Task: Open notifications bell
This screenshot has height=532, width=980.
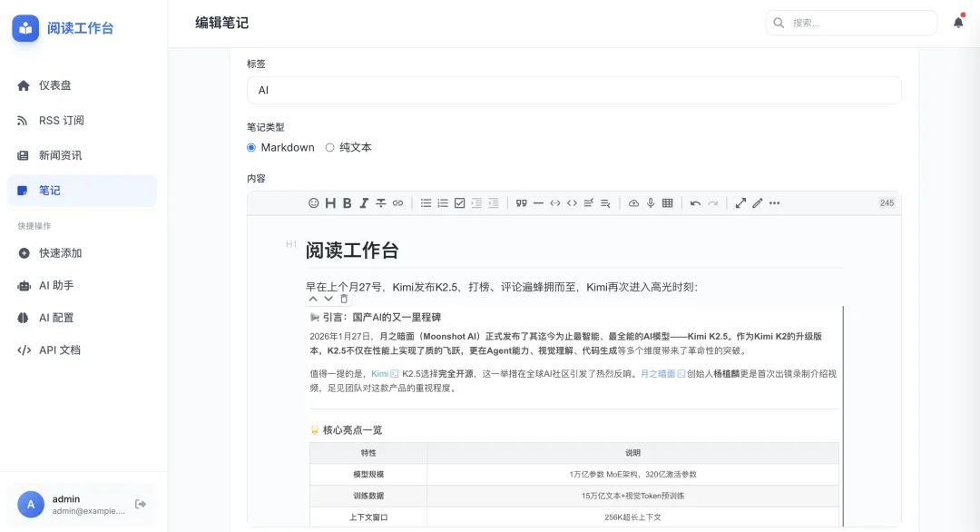Action: [x=958, y=23]
